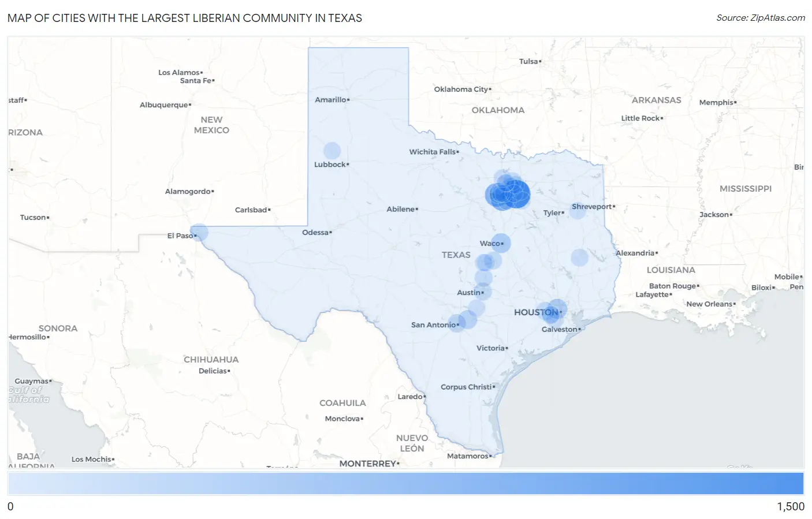Viewport: 812px width, 519px height.
Task: Click the Alamogordo label
Action: (188, 192)
